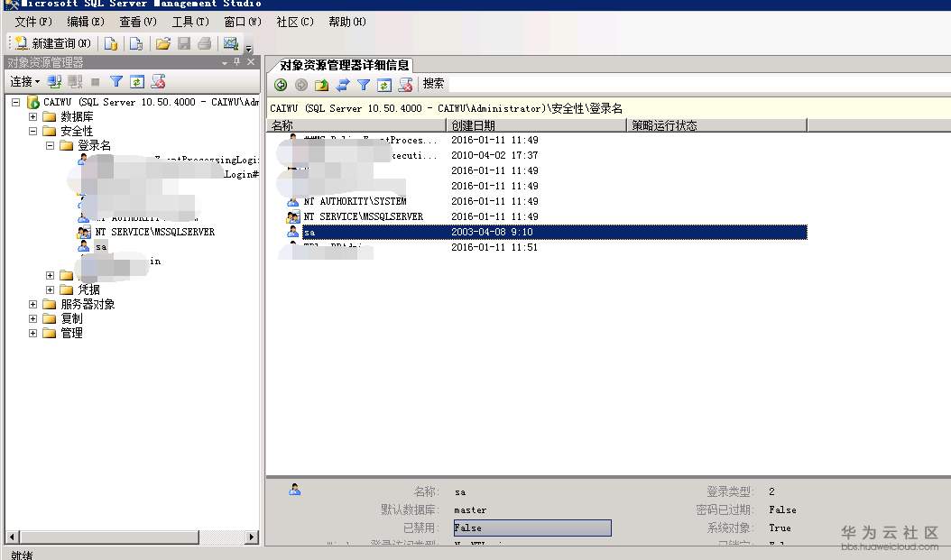Click the 新建查询 button
This screenshot has width=951, height=560.
coord(52,43)
